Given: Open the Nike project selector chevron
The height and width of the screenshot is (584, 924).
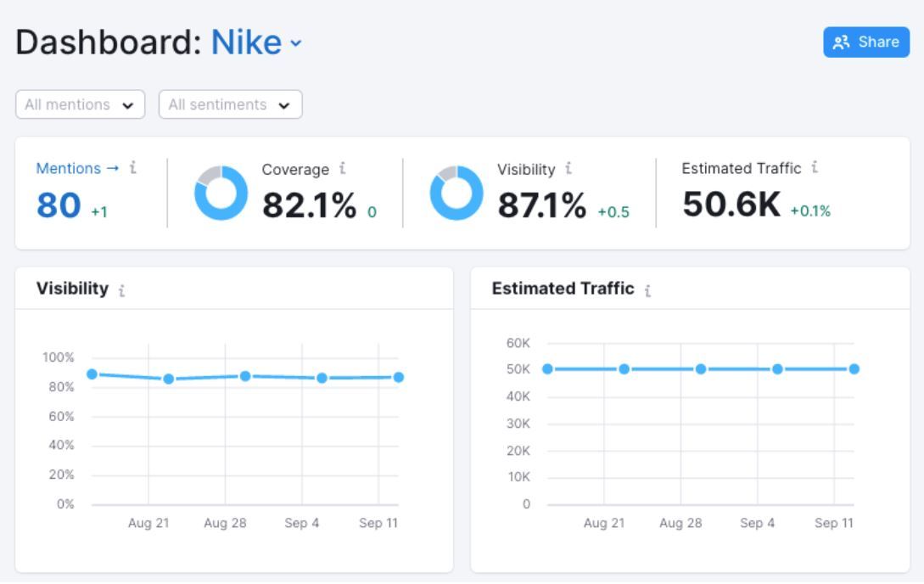Looking at the screenshot, I should pos(296,43).
